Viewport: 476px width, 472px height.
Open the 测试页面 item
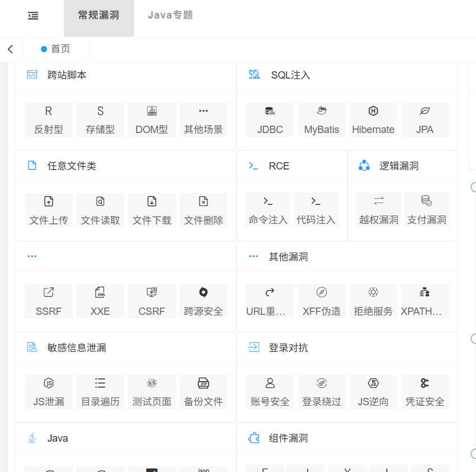tap(152, 392)
